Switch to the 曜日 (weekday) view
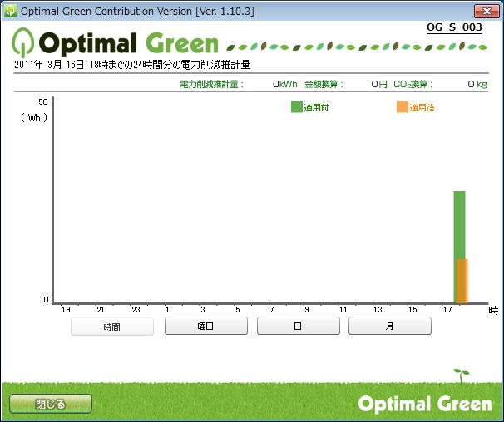 (206, 326)
